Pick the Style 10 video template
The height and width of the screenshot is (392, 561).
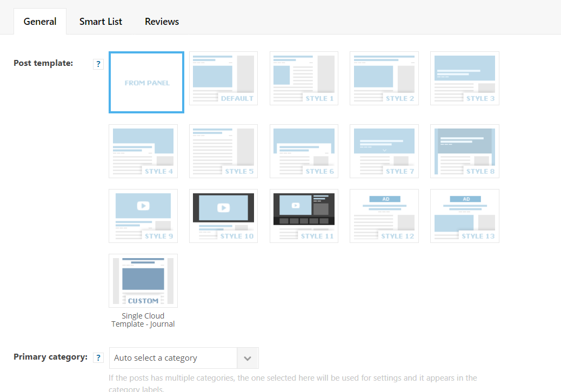point(223,216)
